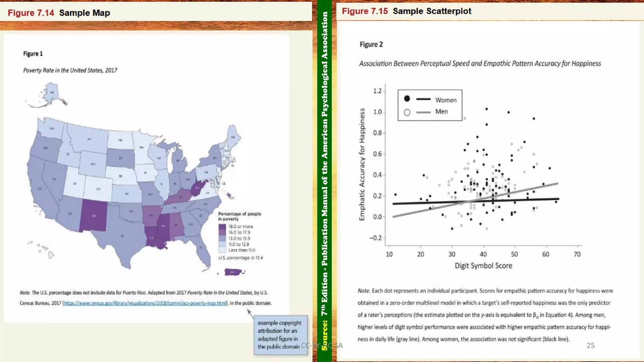This screenshot has height=362, width=644.
Task: Click the slide number 25
Action: 590,345
